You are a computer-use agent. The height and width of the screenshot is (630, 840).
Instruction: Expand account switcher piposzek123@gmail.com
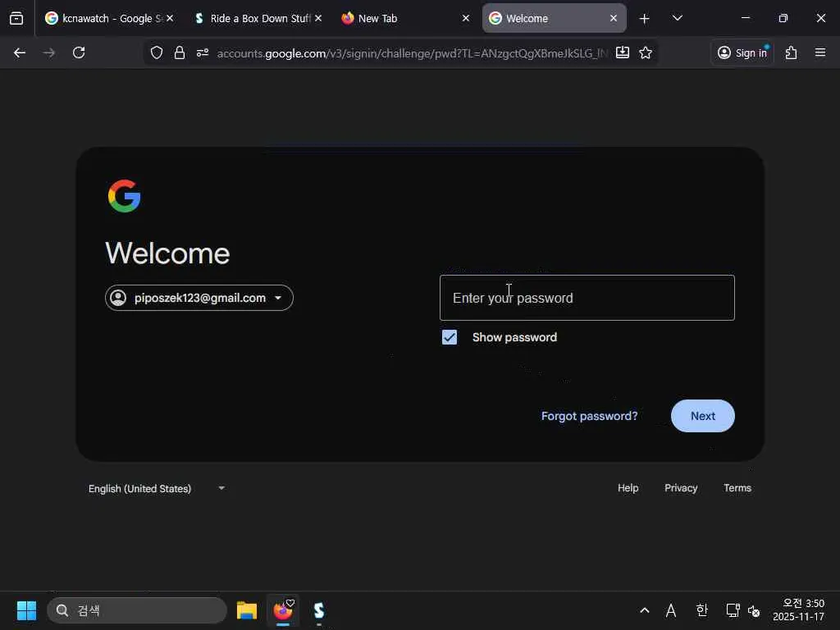[x=199, y=298]
